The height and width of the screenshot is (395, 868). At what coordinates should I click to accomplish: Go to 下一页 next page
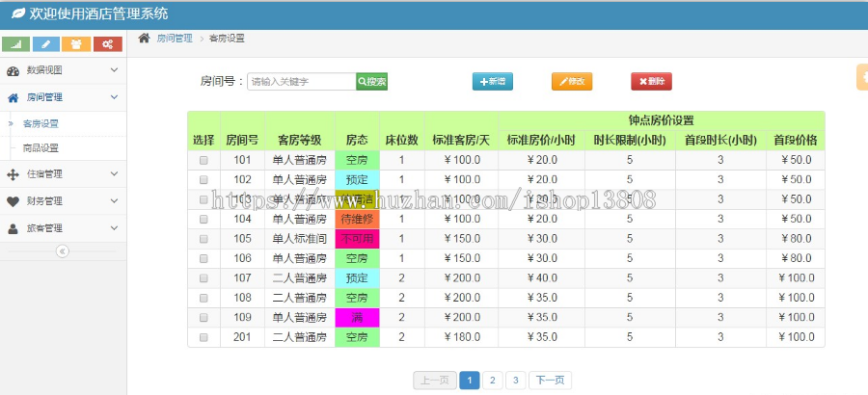click(x=551, y=380)
